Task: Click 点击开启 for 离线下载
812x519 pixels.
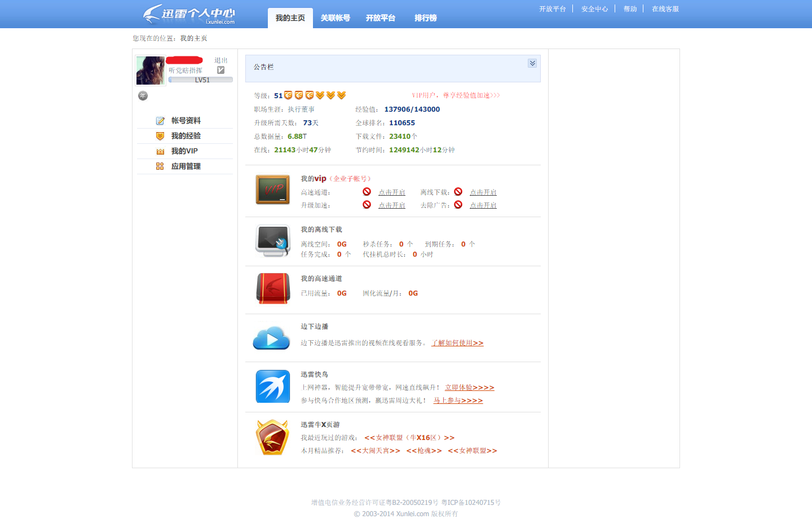Action: pos(483,192)
